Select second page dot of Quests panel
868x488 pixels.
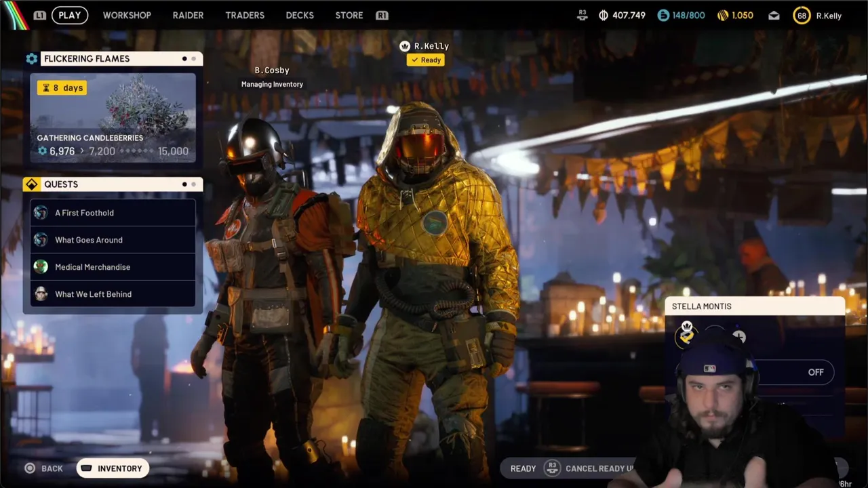tap(193, 184)
